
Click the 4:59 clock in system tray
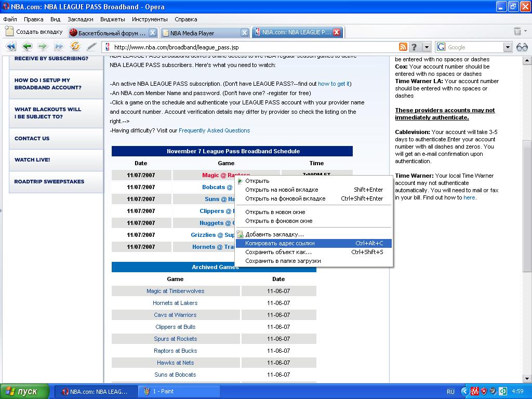[x=518, y=391]
